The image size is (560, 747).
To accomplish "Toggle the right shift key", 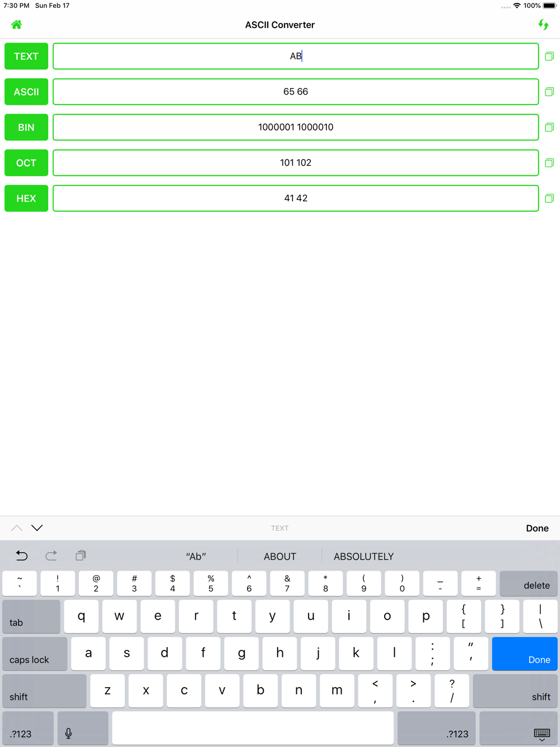I will [x=515, y=691].
